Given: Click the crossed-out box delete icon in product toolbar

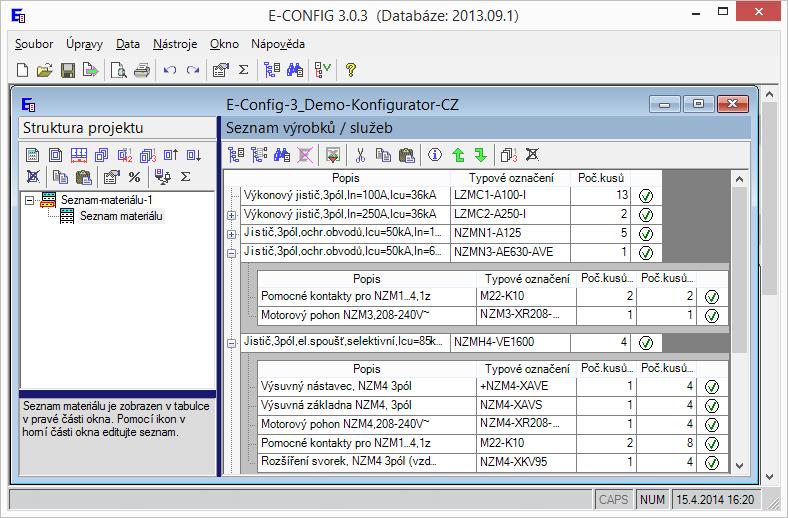Looking at the screenshot, I should pos(532,155).
